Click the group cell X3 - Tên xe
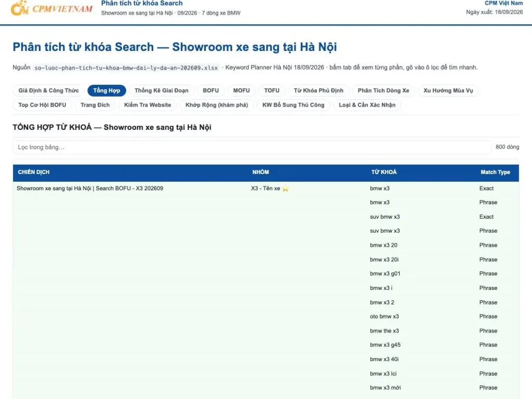Screen dimensions: 532x399 point(265,188)
